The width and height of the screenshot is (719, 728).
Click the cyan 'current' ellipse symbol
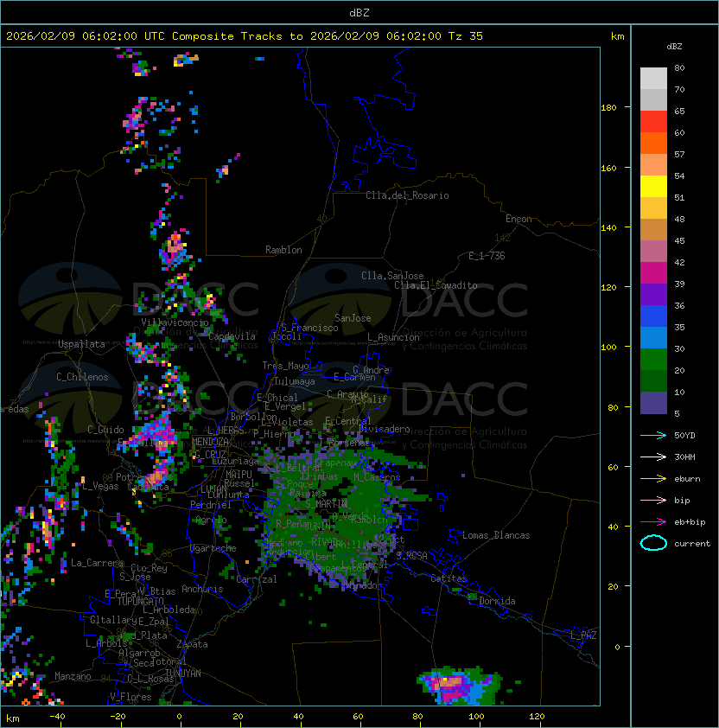point(653,543)
